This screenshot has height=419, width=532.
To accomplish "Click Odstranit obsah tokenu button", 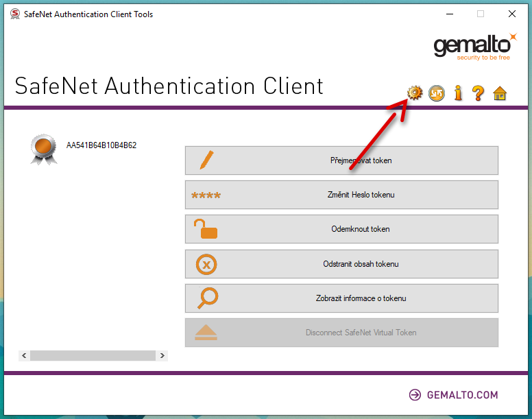I will [x=341, y=264].
